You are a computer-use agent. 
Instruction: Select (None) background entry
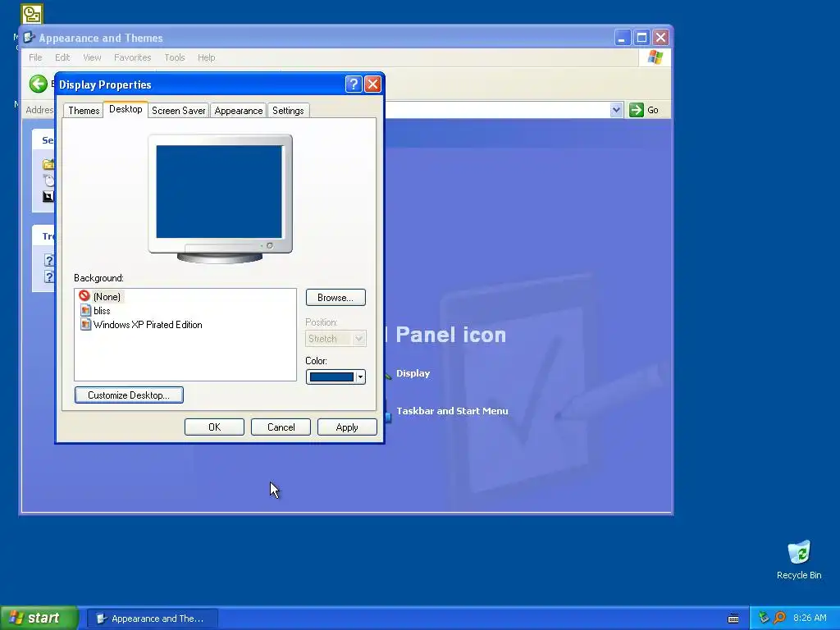point(107,297)
